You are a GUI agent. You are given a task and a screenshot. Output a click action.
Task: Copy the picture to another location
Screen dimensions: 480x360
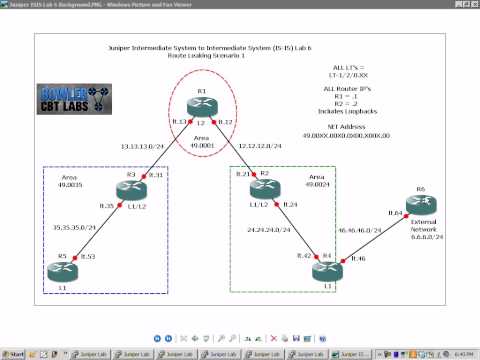point(296,339)
